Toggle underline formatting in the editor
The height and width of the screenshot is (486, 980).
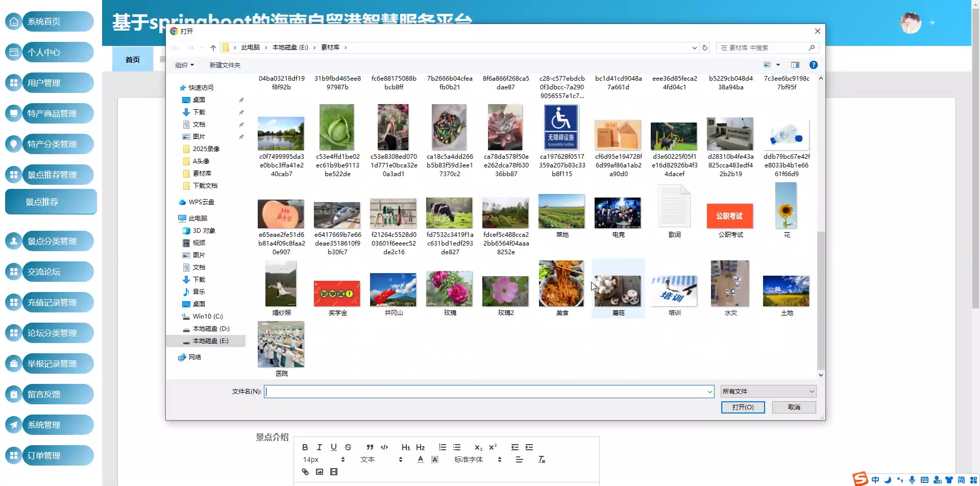(333, 447)
